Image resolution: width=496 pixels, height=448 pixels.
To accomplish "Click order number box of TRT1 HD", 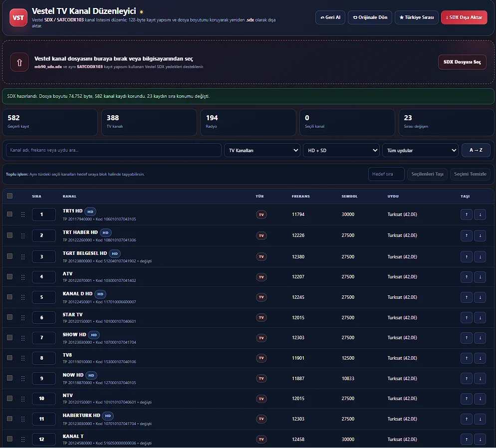I will (43, 215).
